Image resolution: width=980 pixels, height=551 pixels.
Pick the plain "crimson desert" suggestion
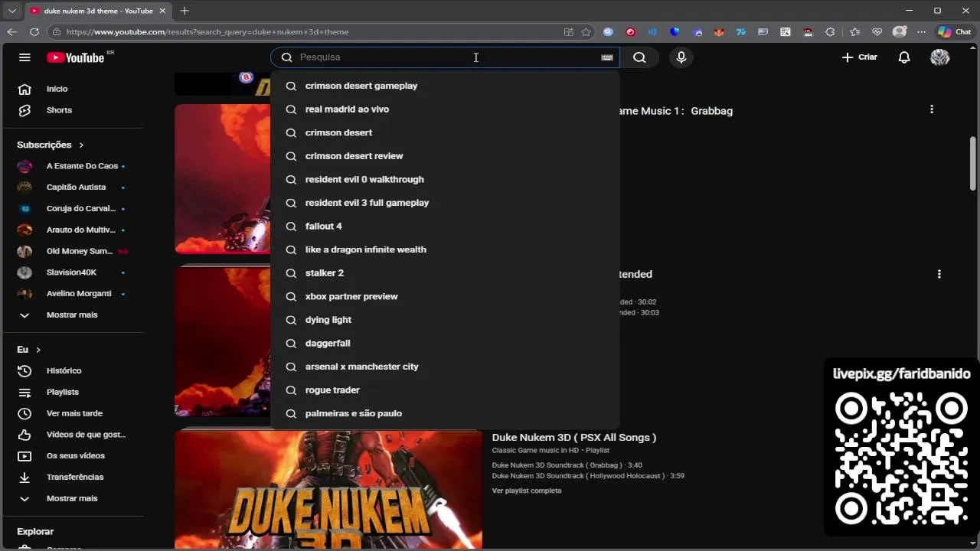point(445,132)
